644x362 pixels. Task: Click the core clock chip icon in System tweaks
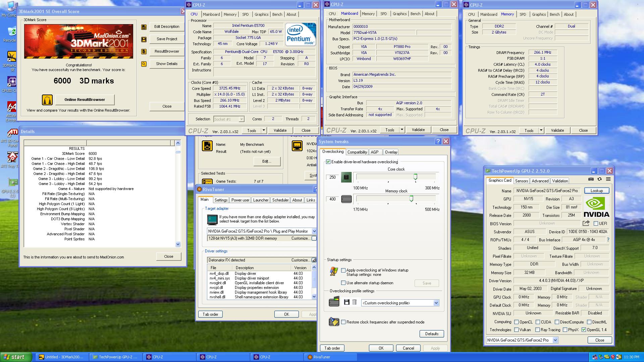tap(346, 177)
